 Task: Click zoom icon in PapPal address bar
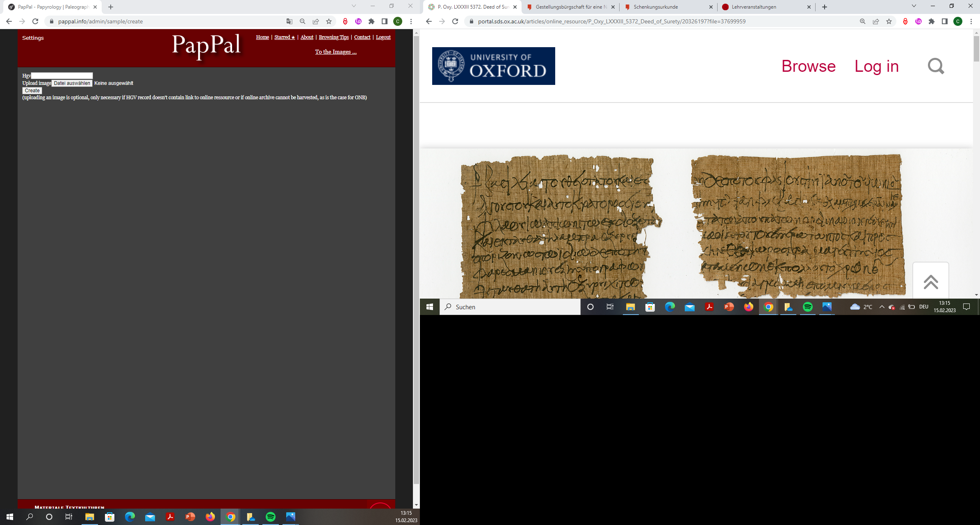click(303, 21)
